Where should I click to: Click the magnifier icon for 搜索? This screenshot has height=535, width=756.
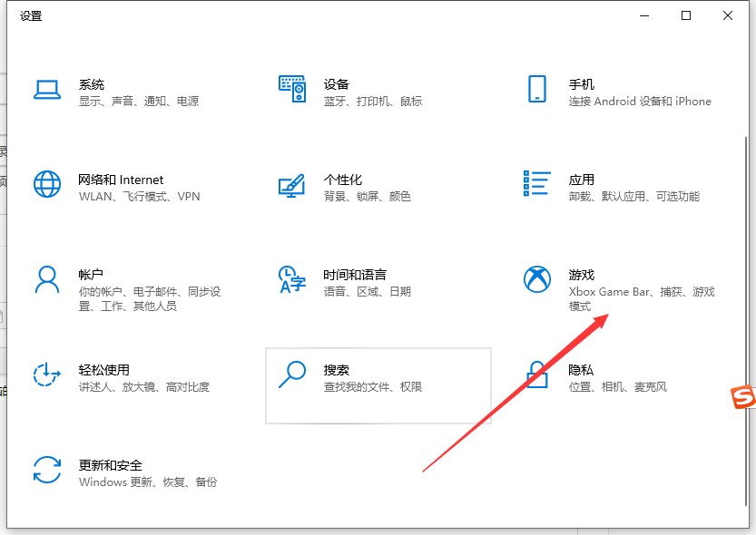[x=292, y=374]
